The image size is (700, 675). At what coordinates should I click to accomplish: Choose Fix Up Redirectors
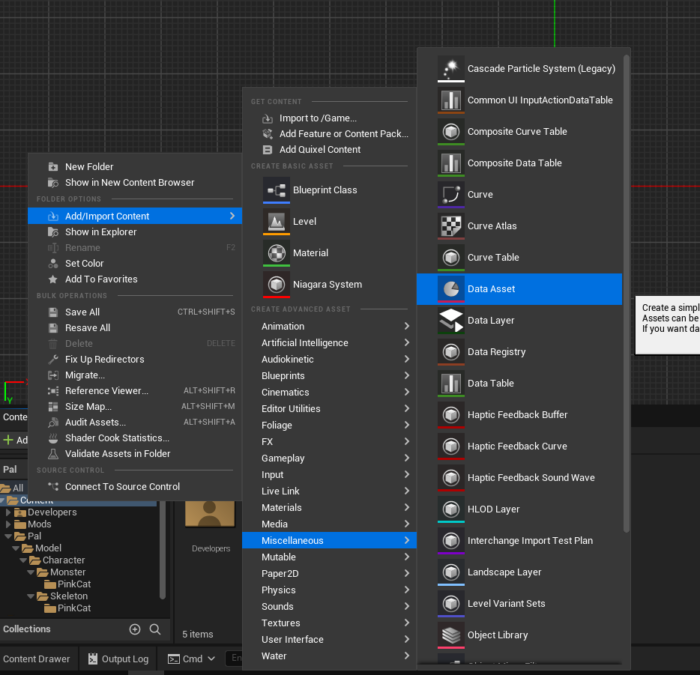click(135, 360)
